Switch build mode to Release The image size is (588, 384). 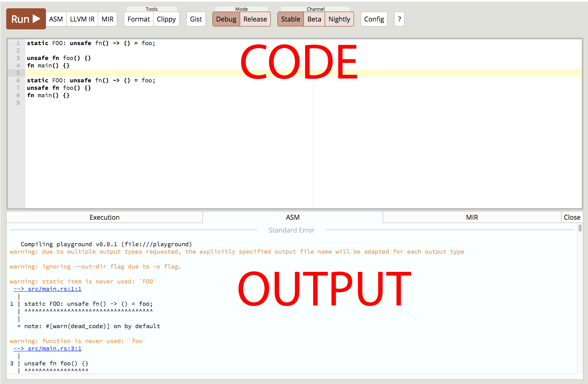(x=255, y=19)
